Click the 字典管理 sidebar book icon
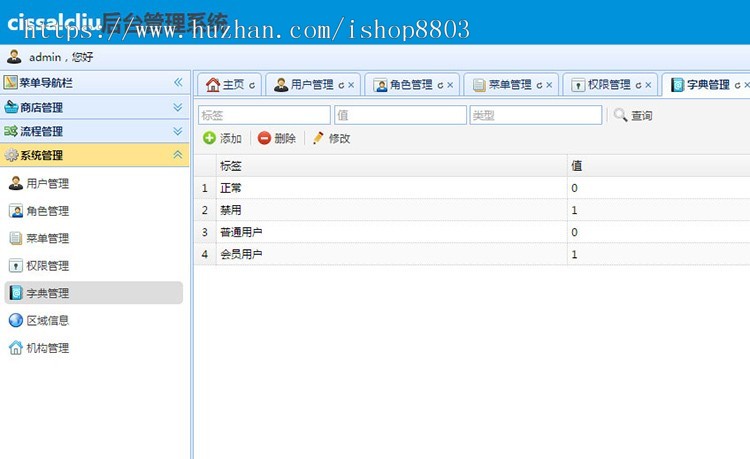 pyautogui.click(x=16, y=293)
